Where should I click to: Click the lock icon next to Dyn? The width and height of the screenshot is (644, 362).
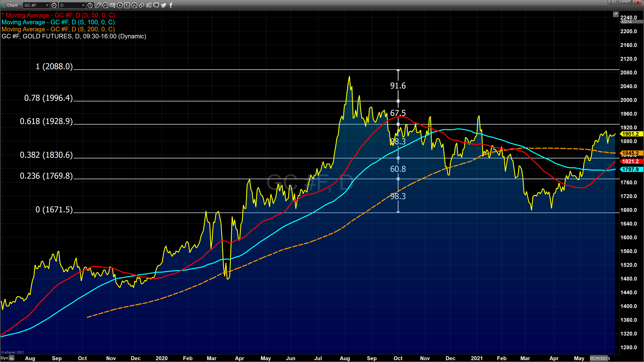(x=12, y=358)
